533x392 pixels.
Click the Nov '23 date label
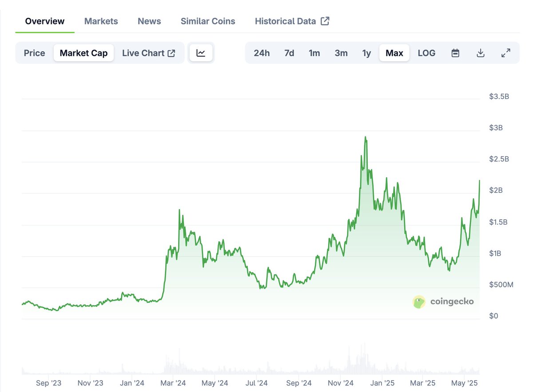[90, 383]
